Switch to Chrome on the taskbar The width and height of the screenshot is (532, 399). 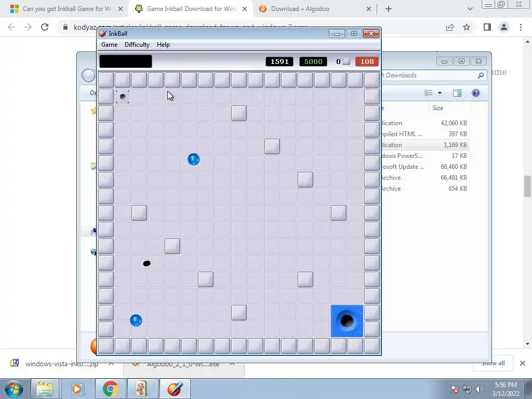tap(110, 389)
